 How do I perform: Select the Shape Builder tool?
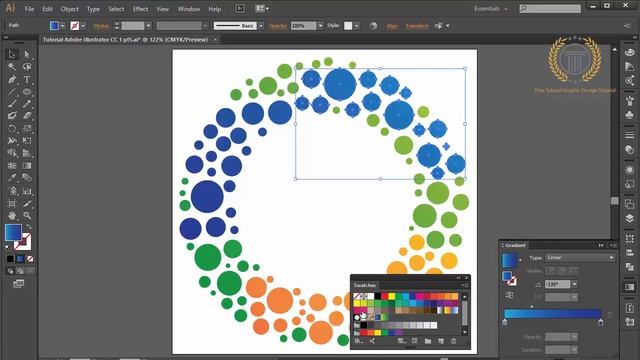(11, 153)
